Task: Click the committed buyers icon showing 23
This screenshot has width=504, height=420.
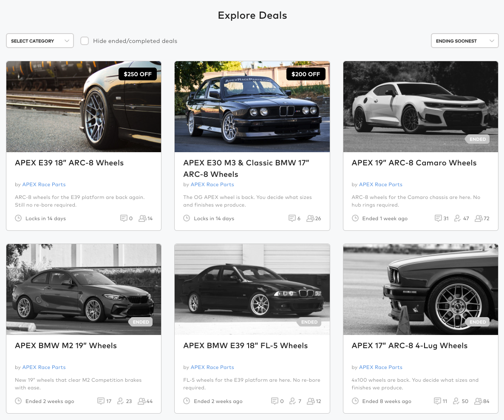Action: coord(120,401)
